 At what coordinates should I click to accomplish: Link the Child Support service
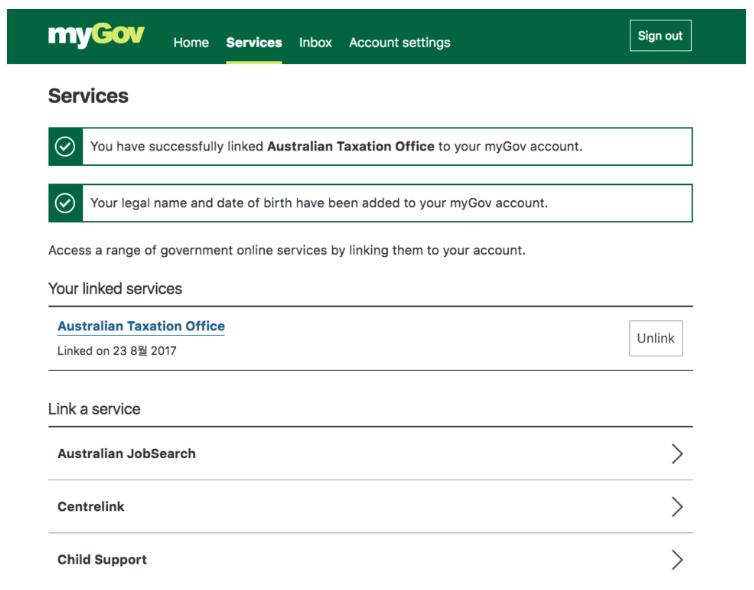[x=370, y=560]
